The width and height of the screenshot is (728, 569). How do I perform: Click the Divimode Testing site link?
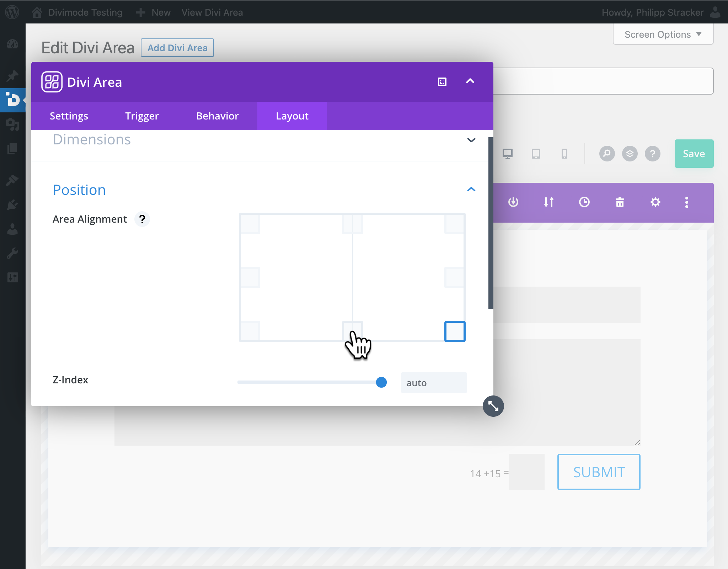[85, 12]
